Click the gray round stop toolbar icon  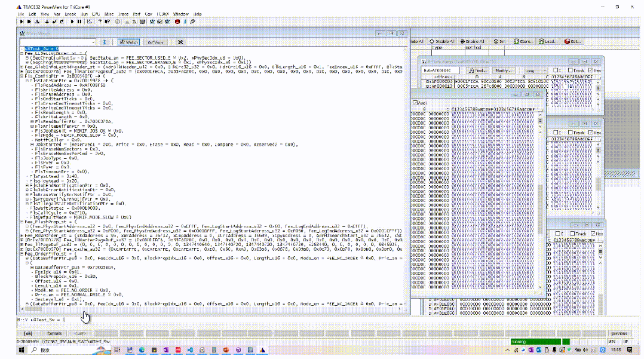coord(118,22)
